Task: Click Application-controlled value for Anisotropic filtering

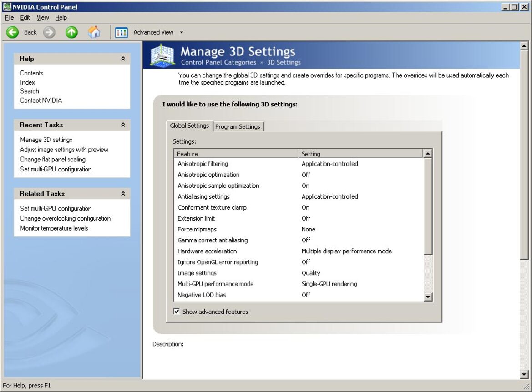Action: (x=329, y=164)
